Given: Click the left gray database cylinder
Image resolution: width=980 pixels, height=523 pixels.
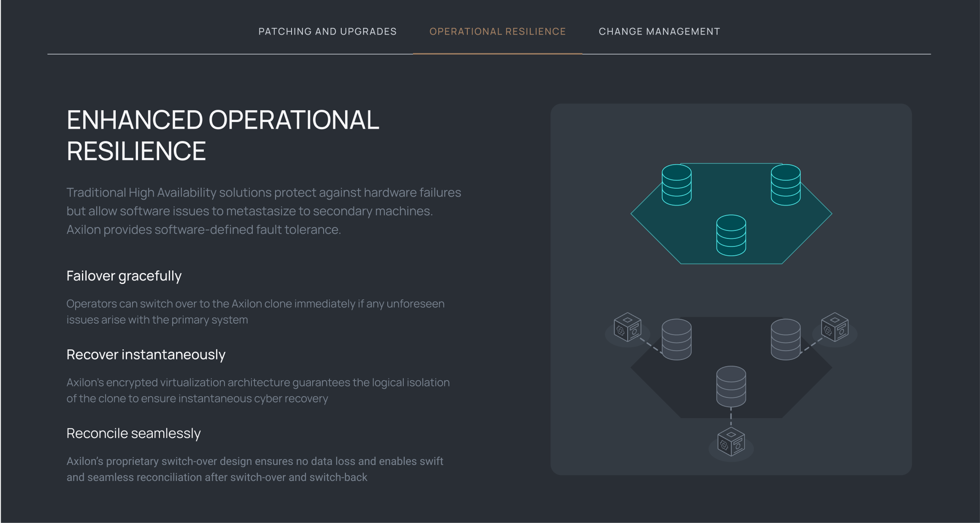Looking at the screenshot, I should tap(676, 339).
